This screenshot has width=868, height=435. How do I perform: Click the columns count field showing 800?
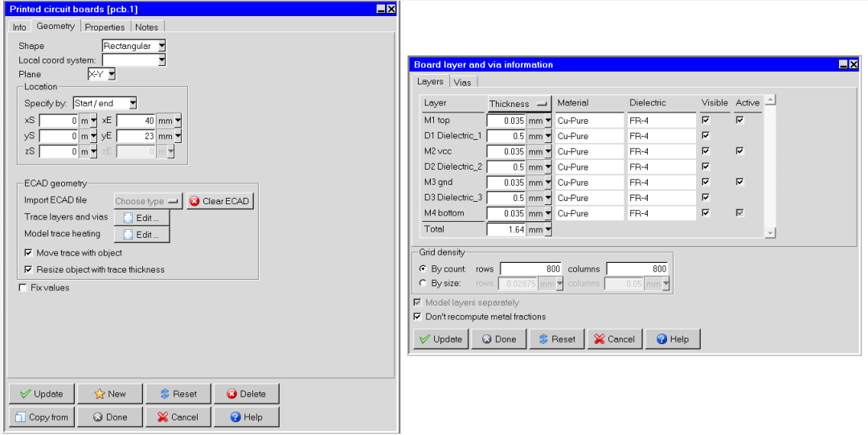tap(637, 269)
